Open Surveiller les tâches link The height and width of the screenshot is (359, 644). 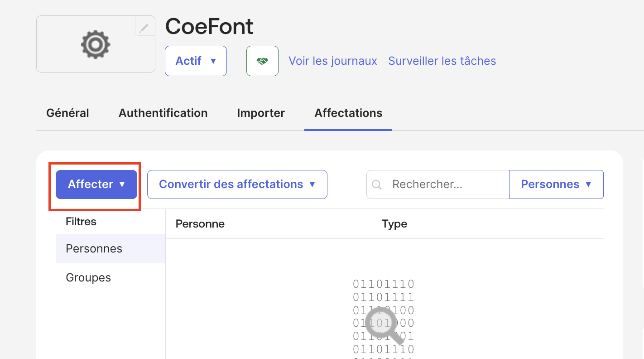(x=442, y=61)
